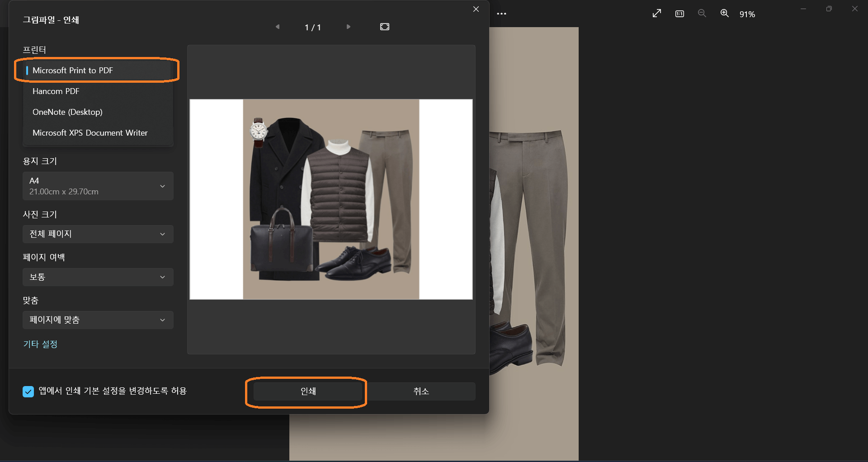Viewport: 868px width, 462px height.
Task: Open the 페이지에 맞춤 fit dropdown
Action: click(x=98, y=320)
